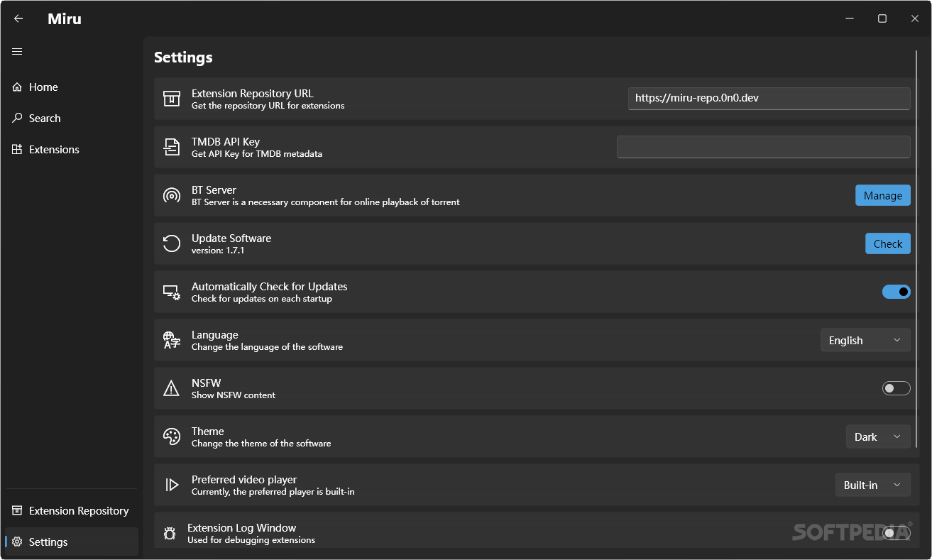Click the Settings gear icon in sidebar
Image resolution: width=932 pixels, height=560 pixels.
pyautogui.click(x=17, y=542)
